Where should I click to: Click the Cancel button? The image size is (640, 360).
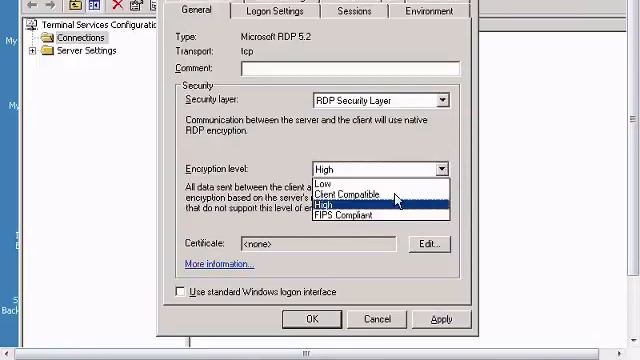tap(377, 319)
